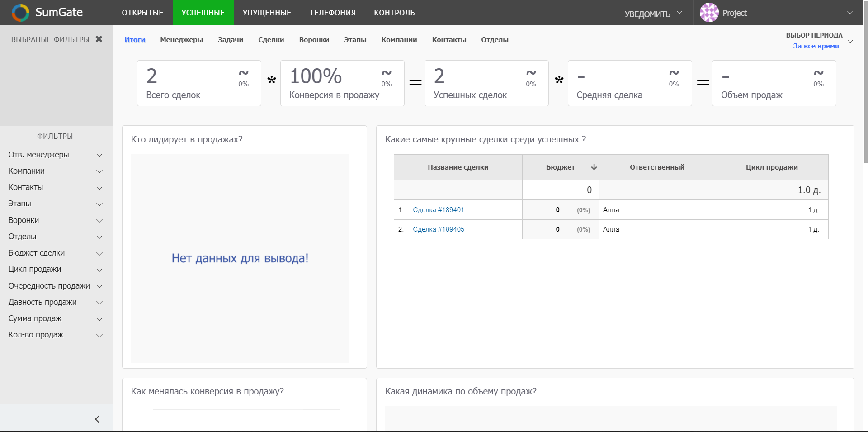Click the trend tilde icon in Всего сделок card

(x=244, y=72)
